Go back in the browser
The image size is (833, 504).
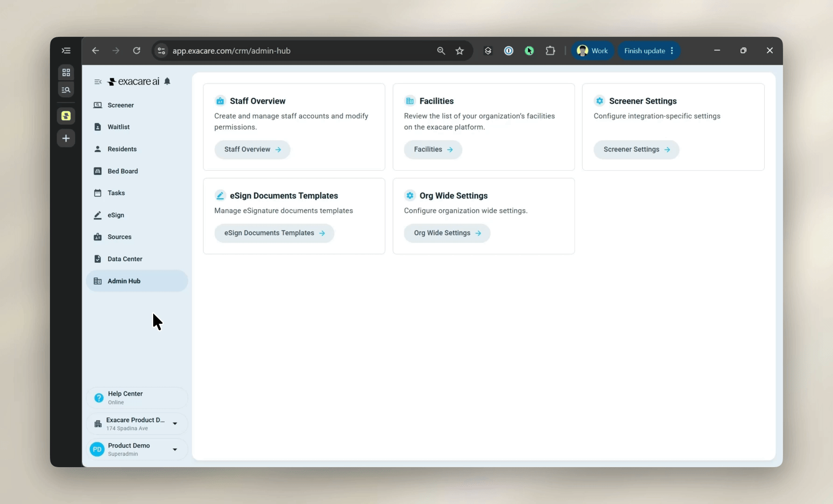(x=95, y=50)
